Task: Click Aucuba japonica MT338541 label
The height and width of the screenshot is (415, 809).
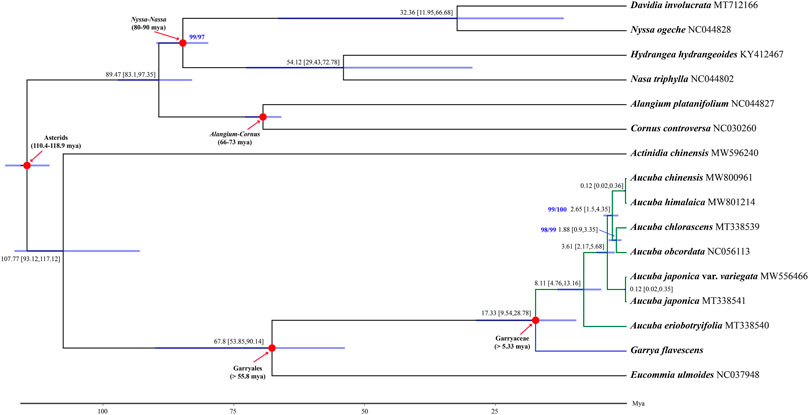Action: click(689, 300)
